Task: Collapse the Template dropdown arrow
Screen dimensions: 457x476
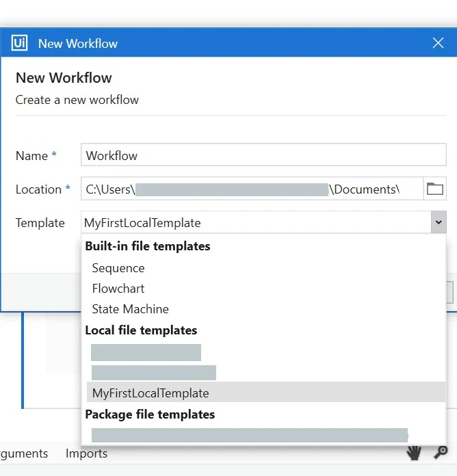Action: coord(439,222)
